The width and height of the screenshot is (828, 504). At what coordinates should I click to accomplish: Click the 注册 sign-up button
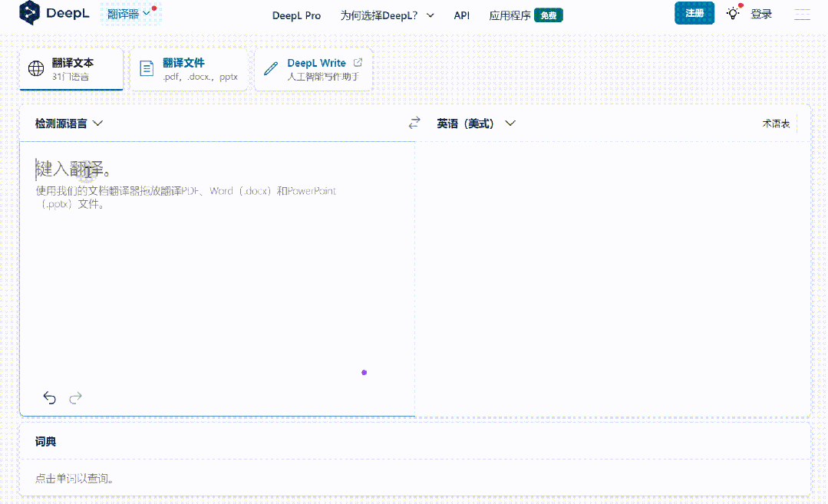[694, 13]
